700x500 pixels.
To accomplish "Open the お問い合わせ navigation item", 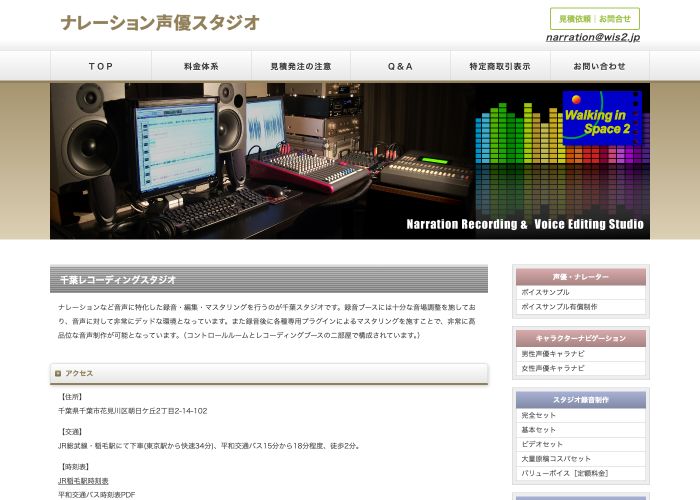I will 600,66.
